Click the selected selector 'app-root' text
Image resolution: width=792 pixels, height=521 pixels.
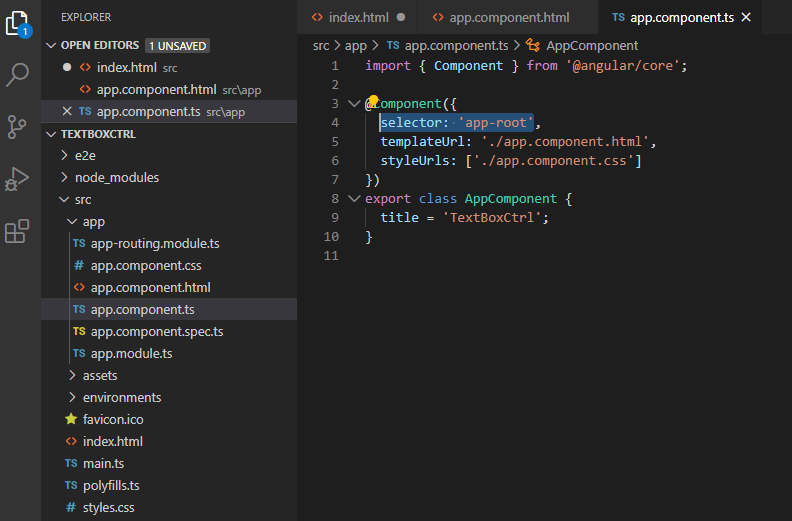click(x=457, y=122)
